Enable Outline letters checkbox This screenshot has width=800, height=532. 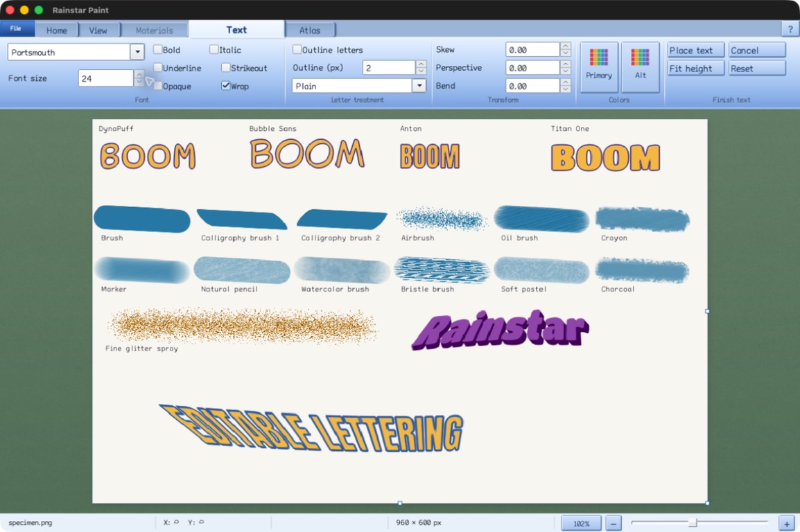[297, 49]
